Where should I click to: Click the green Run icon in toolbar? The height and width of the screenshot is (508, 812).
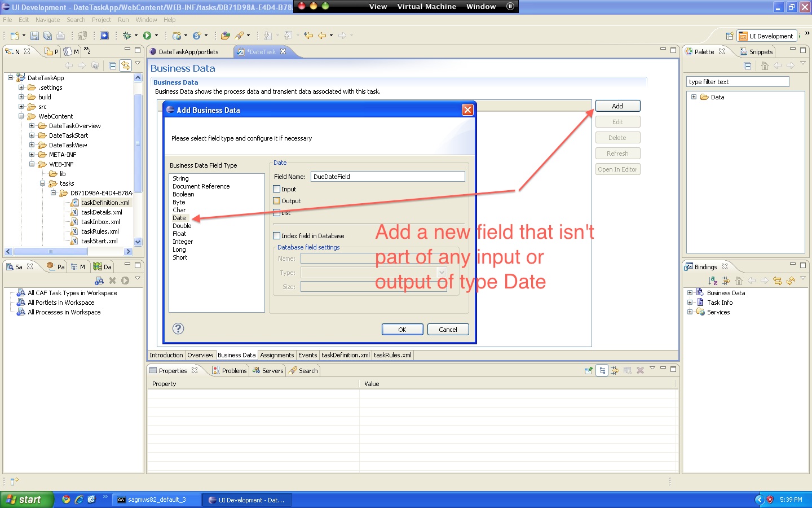pyautogui.click(x=147, y=36)
